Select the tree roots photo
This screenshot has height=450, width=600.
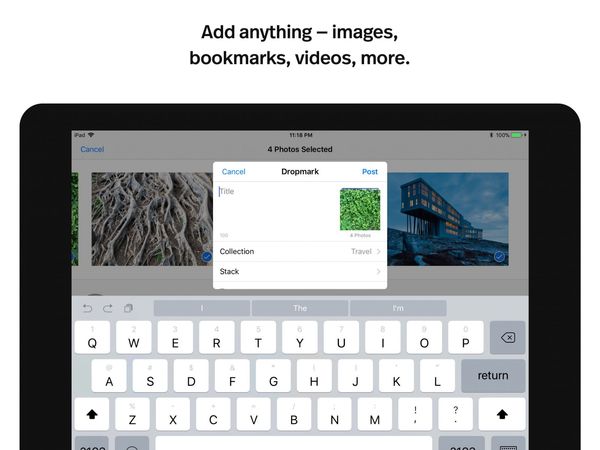coord(152,219)
